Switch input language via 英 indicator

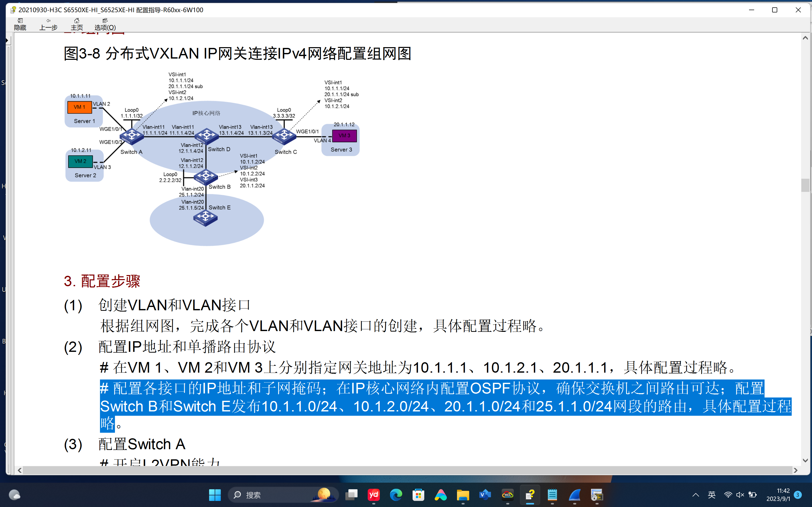click(711, 495)
